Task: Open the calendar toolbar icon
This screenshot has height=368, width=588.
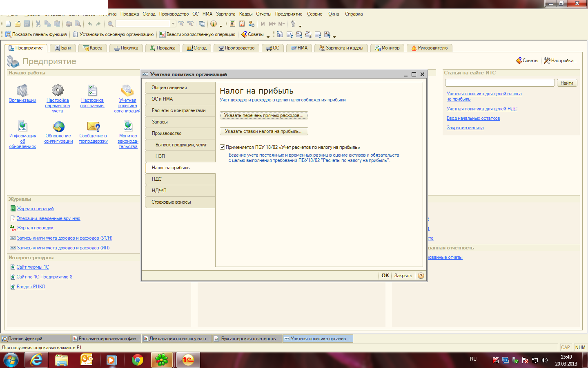Action: pos(242,24)
